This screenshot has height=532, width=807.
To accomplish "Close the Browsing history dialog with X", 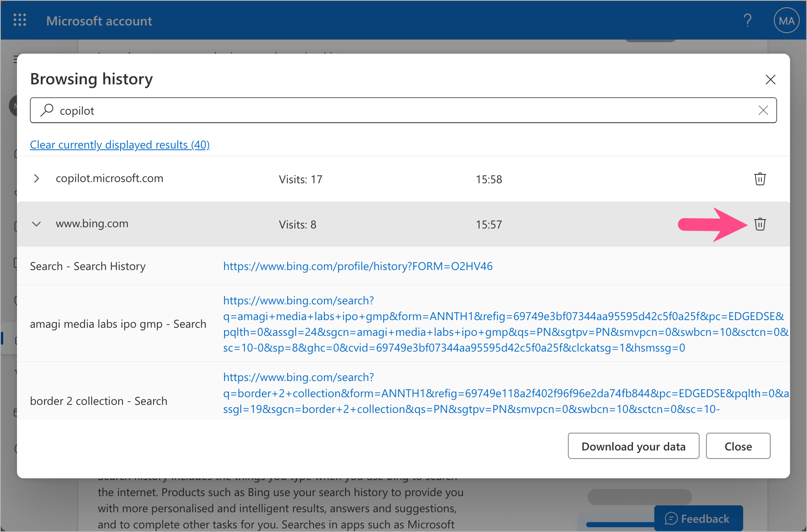I will pos(771,80).
